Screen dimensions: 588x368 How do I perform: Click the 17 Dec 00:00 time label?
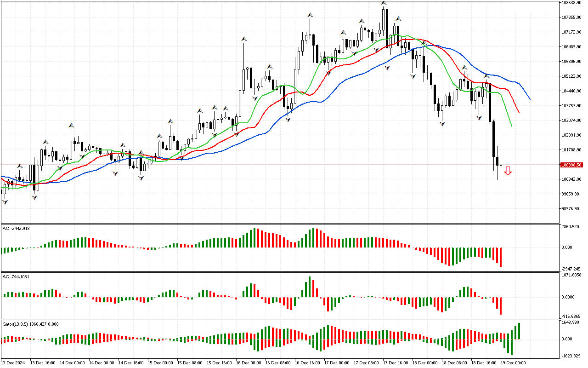(337, 362)
